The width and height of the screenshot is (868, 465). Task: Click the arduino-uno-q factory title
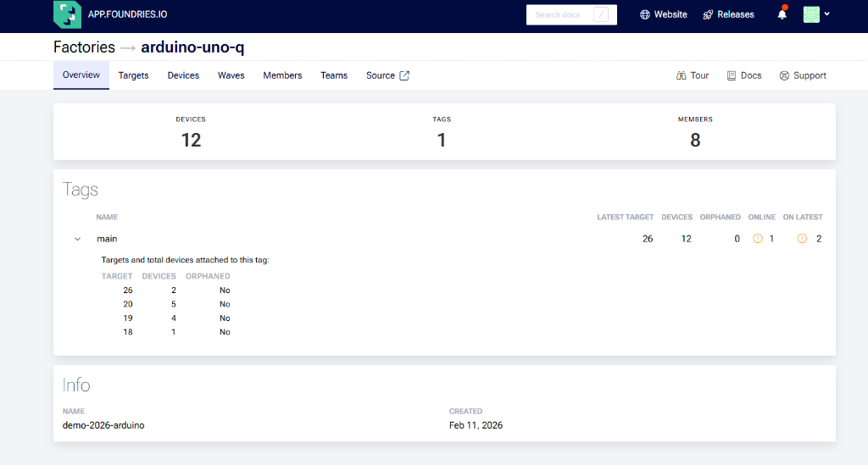(192, 47)
